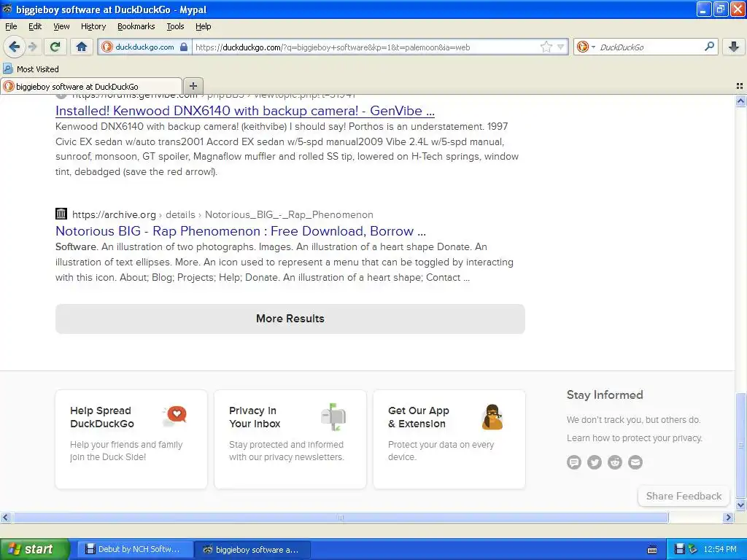Open the Get Our App & Extension card
The width and height of the screenshot is (747, 560).
pos(449,439)
